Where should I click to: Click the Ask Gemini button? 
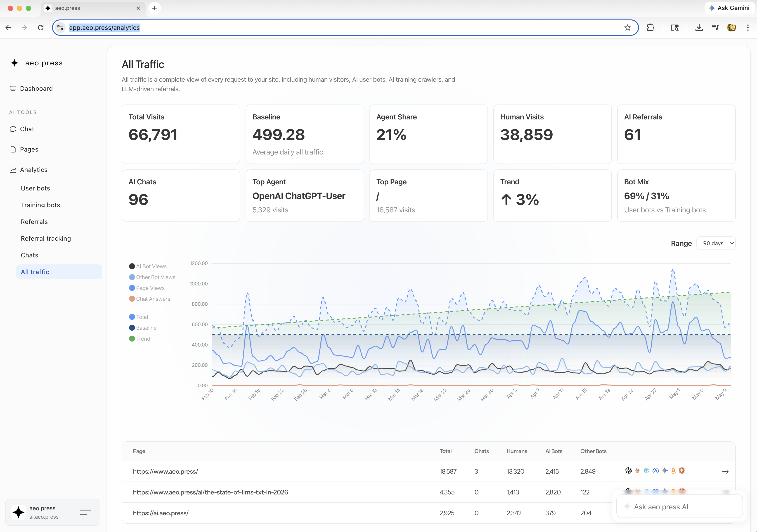coord(729,8)
